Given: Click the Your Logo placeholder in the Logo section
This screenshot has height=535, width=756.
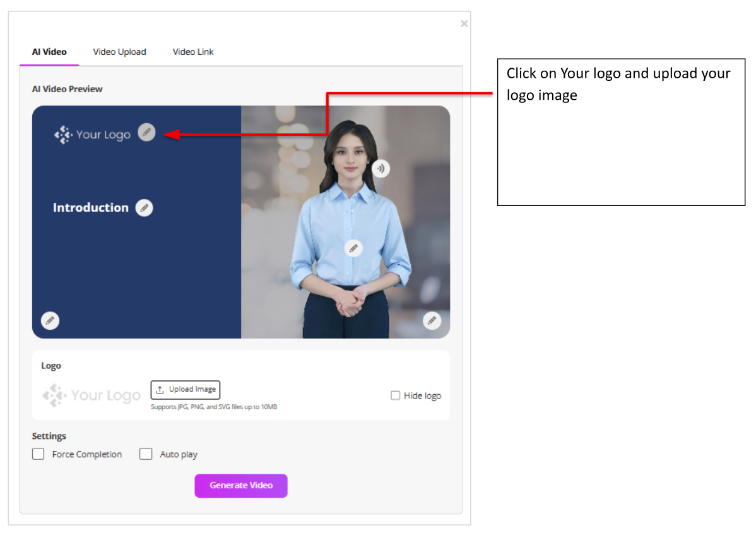Looking at the screenshot, I should coord(92,395).
